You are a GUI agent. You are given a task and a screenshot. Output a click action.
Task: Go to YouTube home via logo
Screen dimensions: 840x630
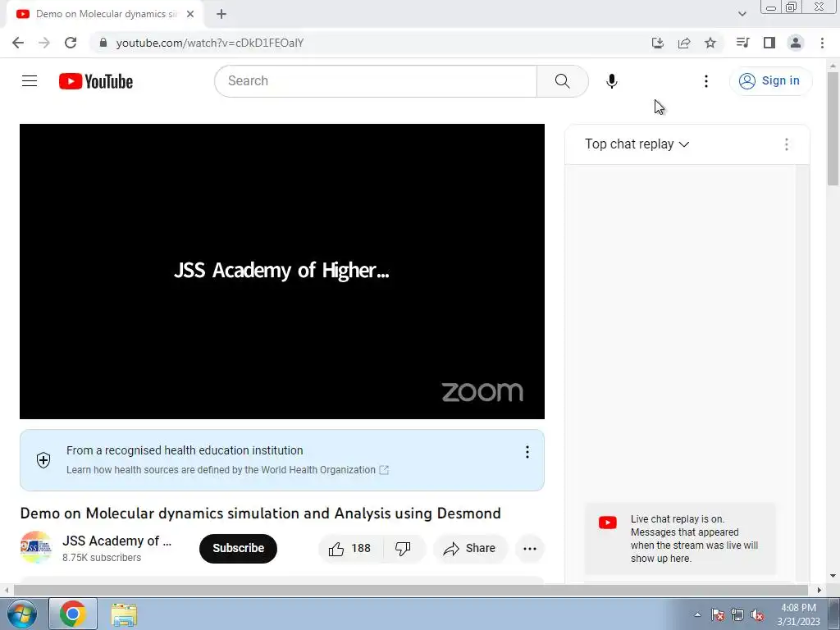96,81
